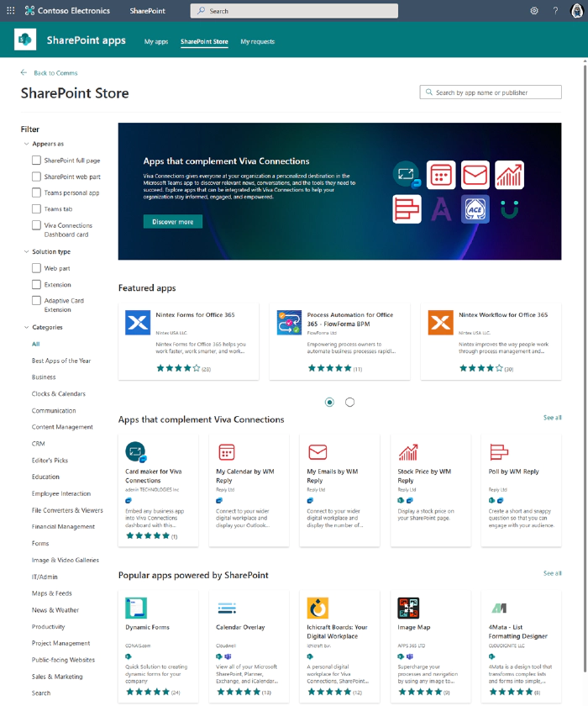The image size is (588, 706).
Task: Select the Content Management category
Action: coord(62,427)
